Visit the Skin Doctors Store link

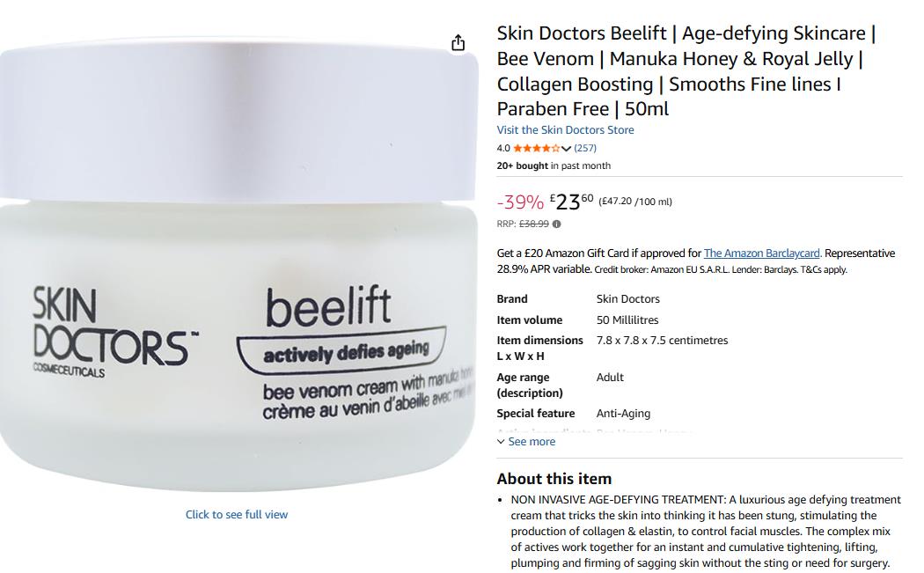point(565,129)
